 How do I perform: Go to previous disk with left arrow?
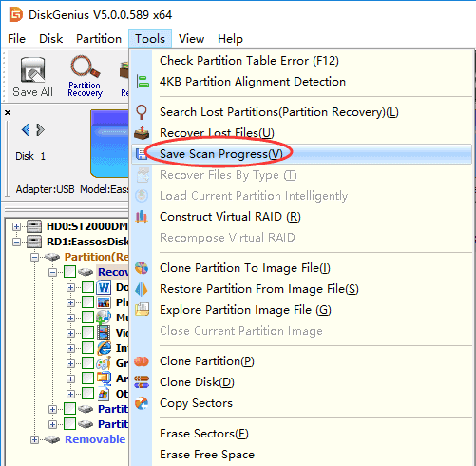tap(26, 130)
